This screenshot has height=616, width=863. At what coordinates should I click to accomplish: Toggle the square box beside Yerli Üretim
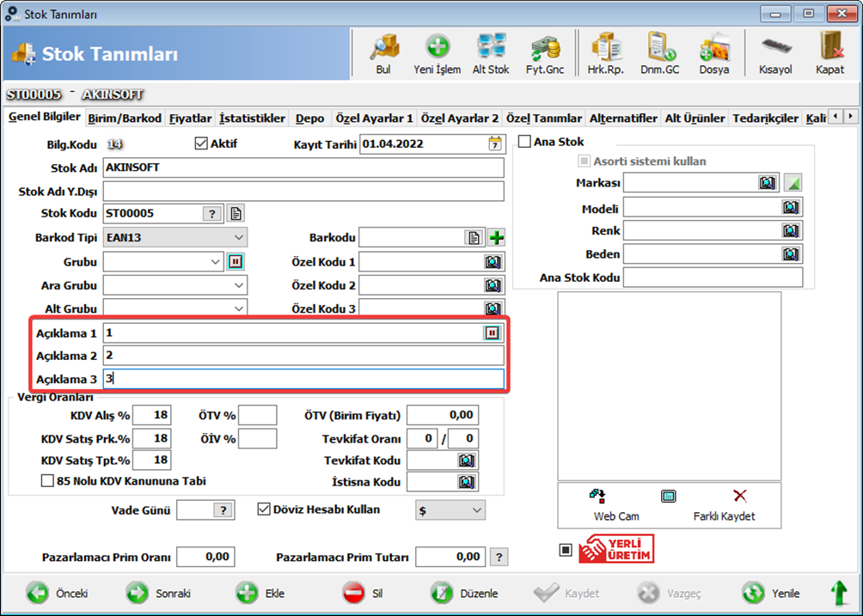coord(566,550)
